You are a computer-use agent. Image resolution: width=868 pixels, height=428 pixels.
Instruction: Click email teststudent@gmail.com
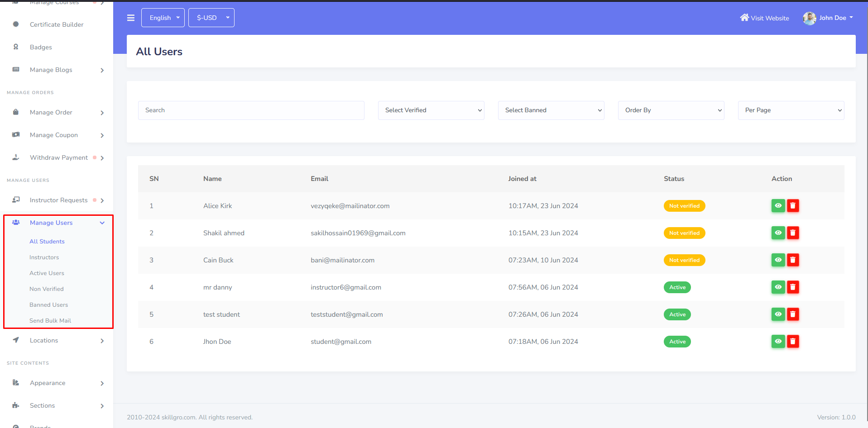[346, 314]
